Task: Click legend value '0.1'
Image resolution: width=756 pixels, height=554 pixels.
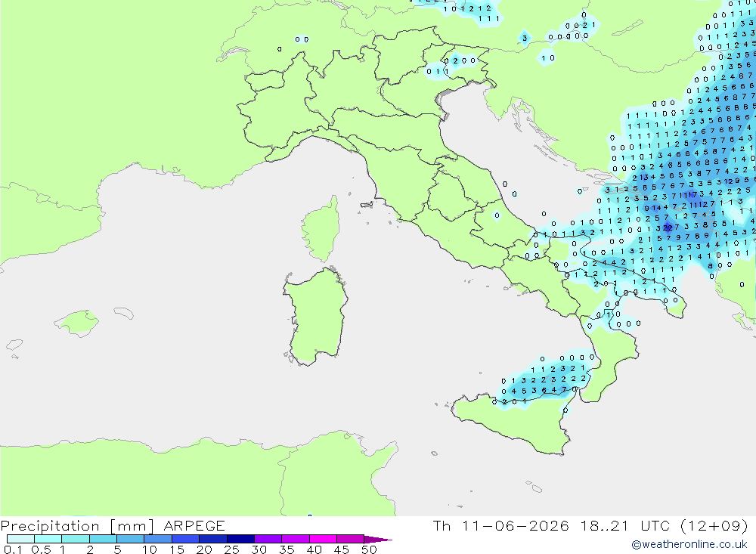Action: [x=13, y=549]
